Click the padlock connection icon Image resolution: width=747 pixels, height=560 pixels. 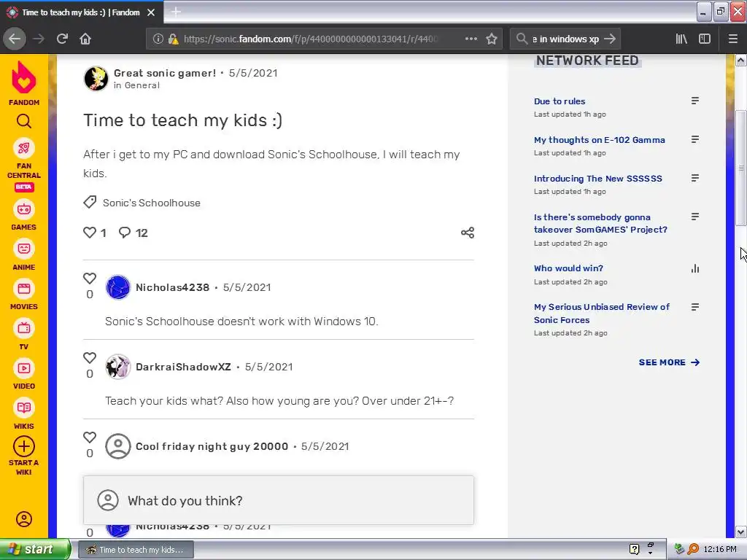coord(173,39)
